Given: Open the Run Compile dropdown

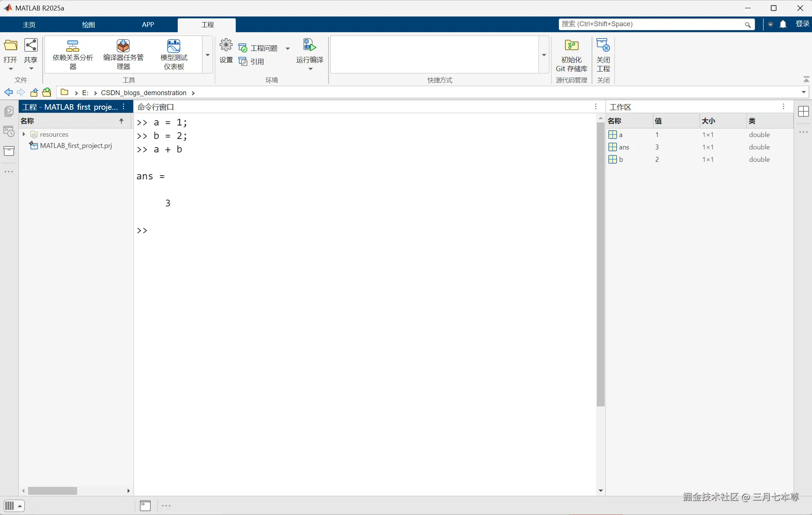Looking at the screenshot, I should tap(310, 69).
